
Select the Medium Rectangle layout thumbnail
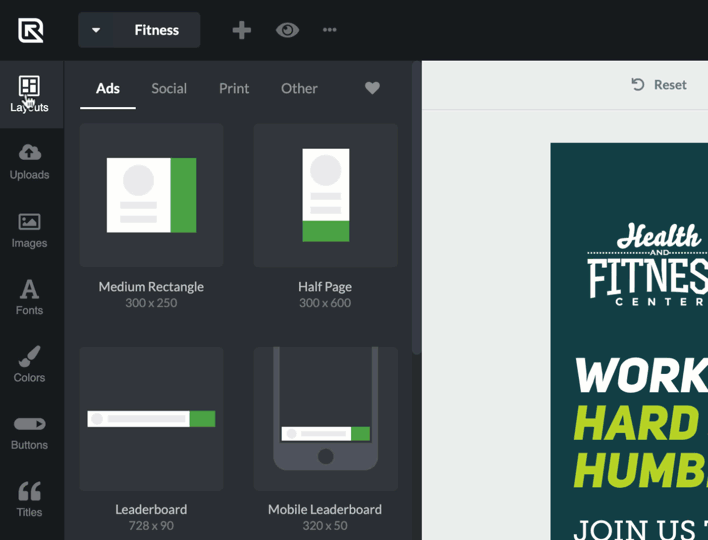151,195
